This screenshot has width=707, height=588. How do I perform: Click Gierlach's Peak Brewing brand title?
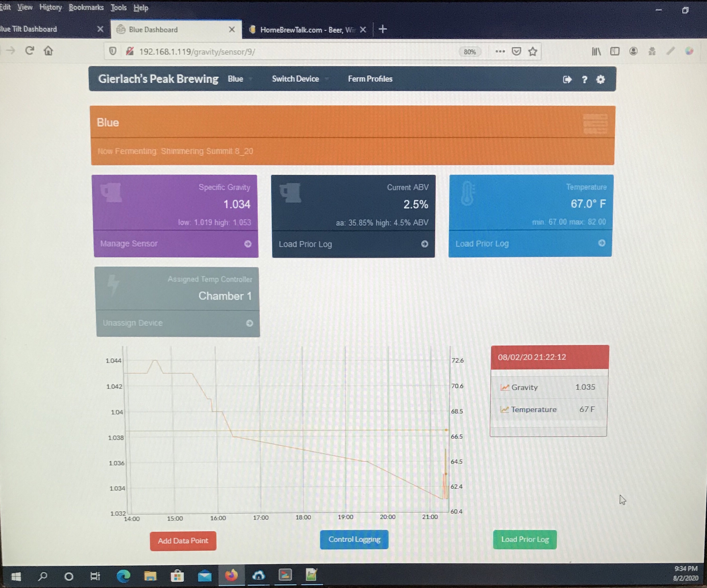pyautogui.click(x=158, y=79)
